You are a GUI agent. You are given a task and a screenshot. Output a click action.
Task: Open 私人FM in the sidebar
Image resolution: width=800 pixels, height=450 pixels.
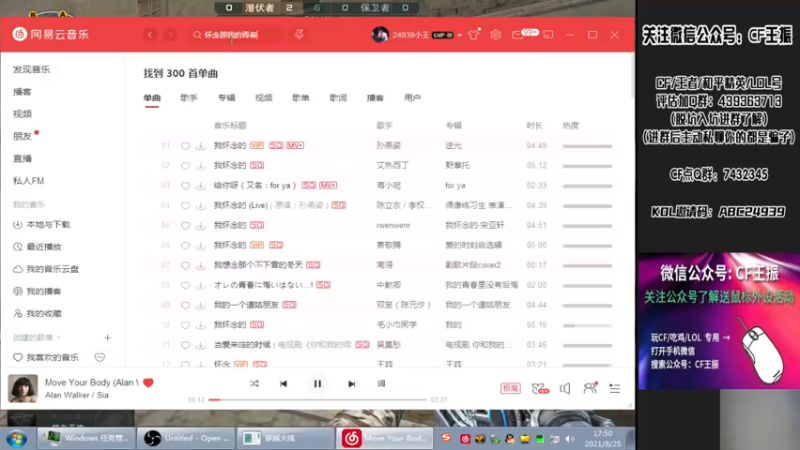(29, 181)
